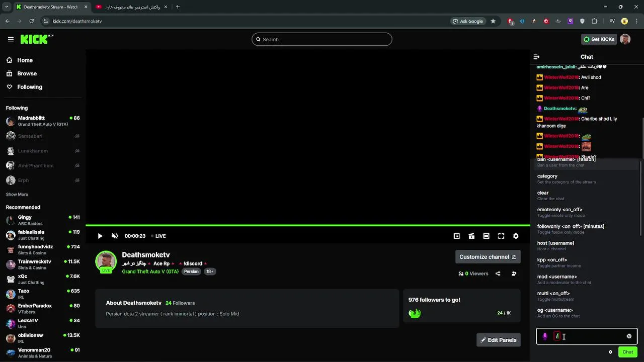
Task: Click the Search box on Kick
Action: click(322, 39)
